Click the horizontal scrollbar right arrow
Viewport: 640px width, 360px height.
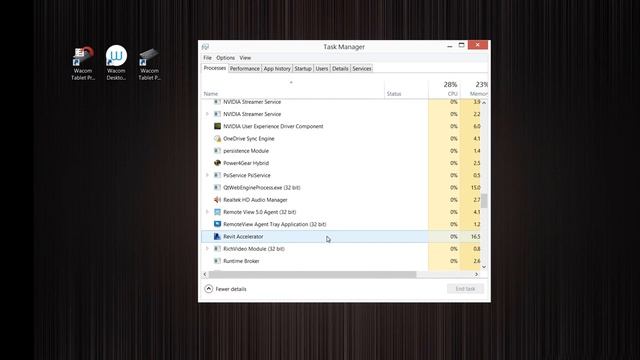pyautogui.click(x=476, y=274)
